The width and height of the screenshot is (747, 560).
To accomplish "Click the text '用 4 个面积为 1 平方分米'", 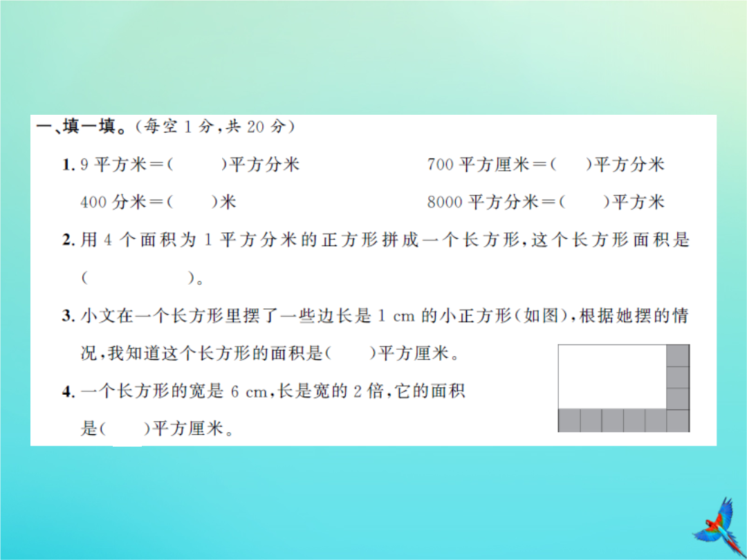I will (190, 240).
